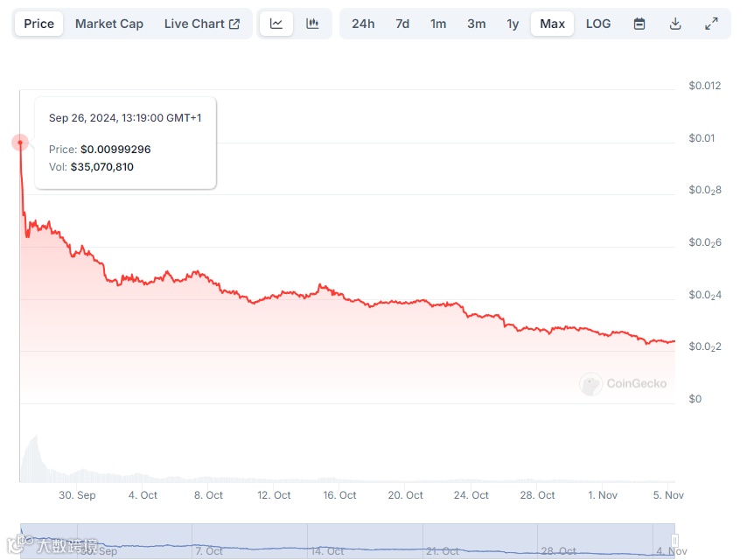Click the 20. Oct x-axis label
747x560 pixels.
(405, 495)
